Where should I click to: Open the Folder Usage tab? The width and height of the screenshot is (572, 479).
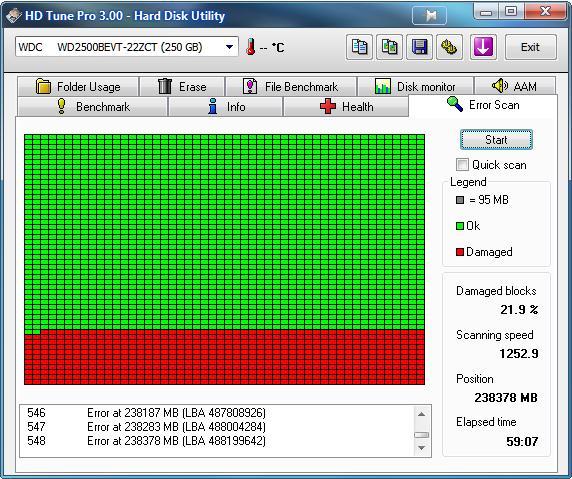(x=78, y=86)
